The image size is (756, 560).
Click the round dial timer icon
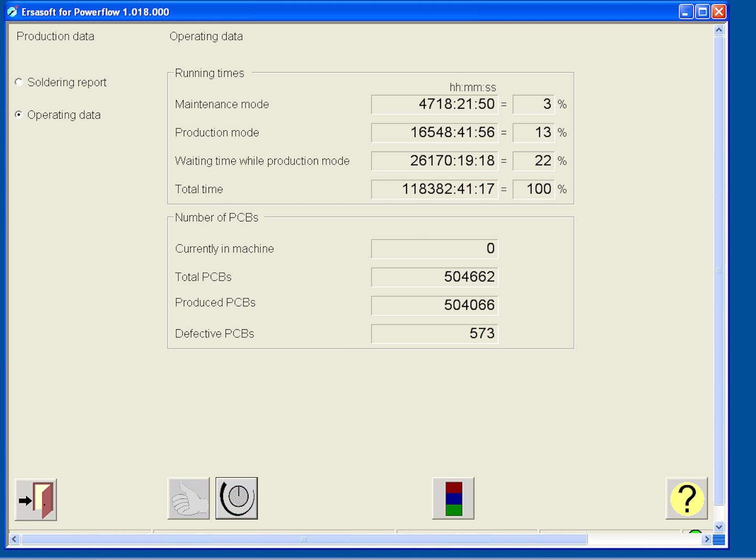point(236,498)
